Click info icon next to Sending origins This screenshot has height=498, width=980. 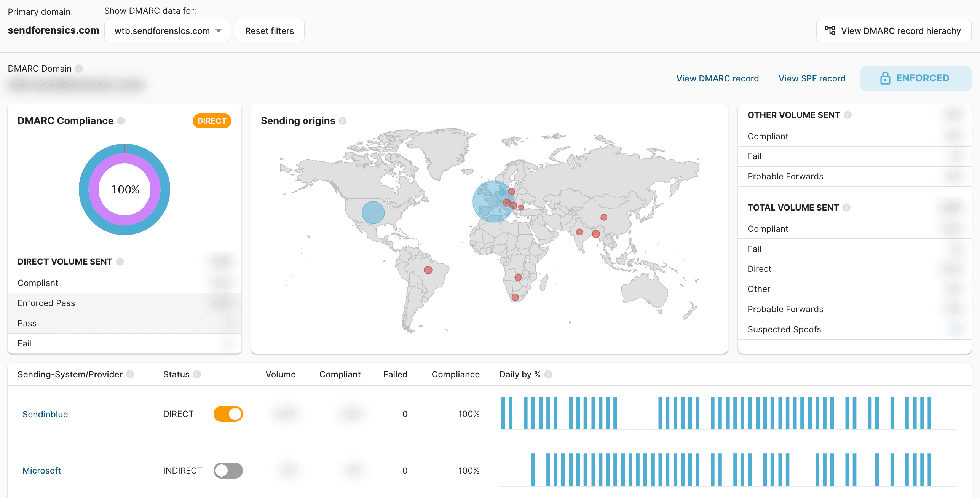343,121
